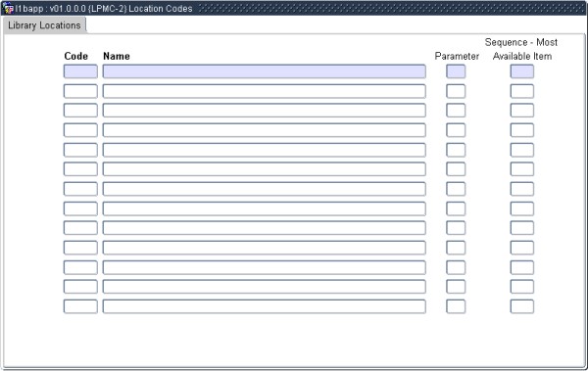Click the first row Name field
The image size is (588, 371).
265,71
